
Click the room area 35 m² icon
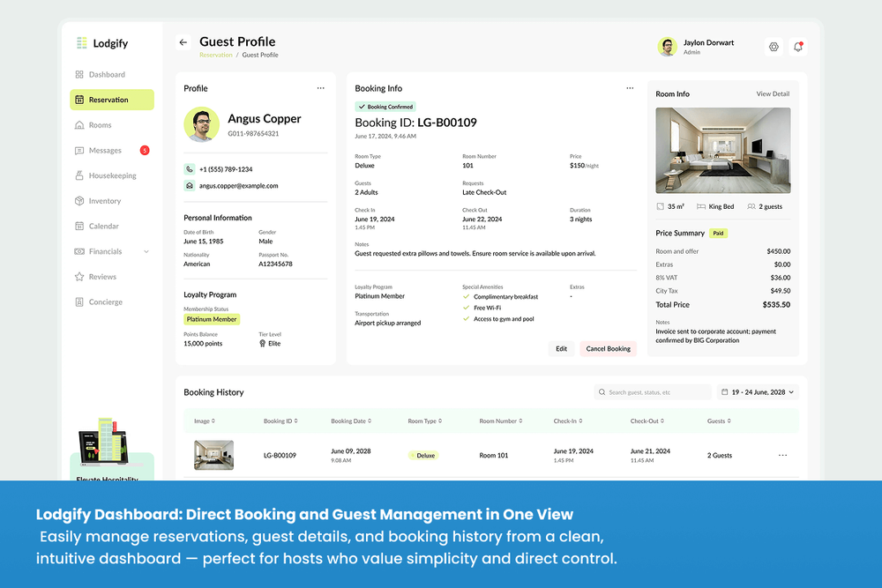(x=661, y=206)
